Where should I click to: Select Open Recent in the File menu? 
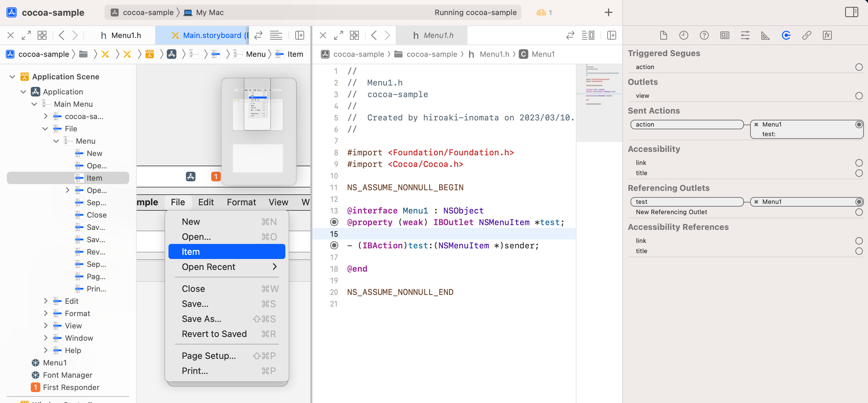[x=208, y=267]
